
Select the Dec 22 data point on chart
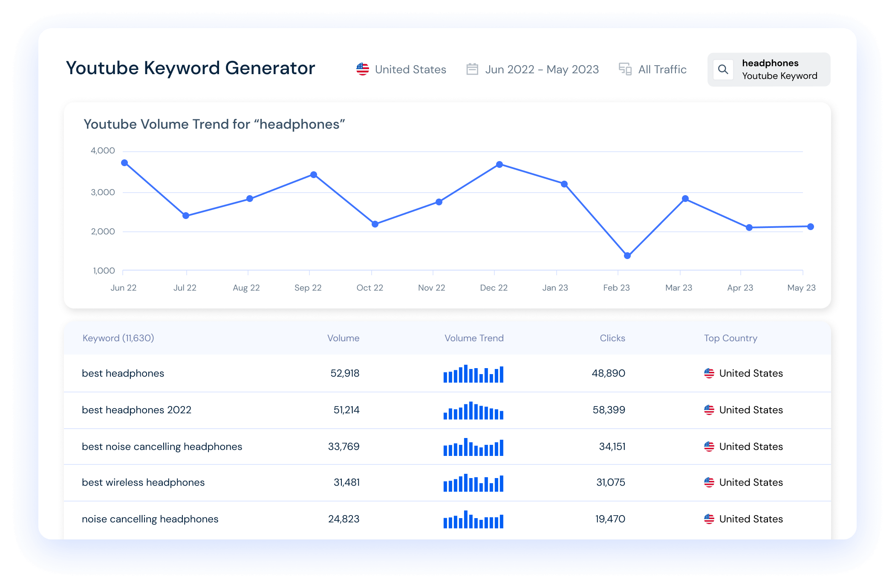499,164
